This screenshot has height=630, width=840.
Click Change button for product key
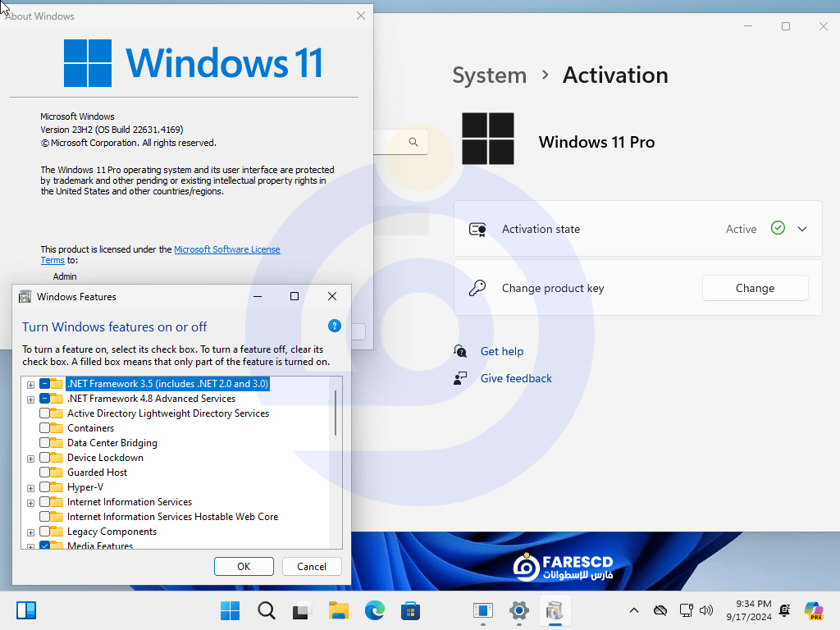755,288
